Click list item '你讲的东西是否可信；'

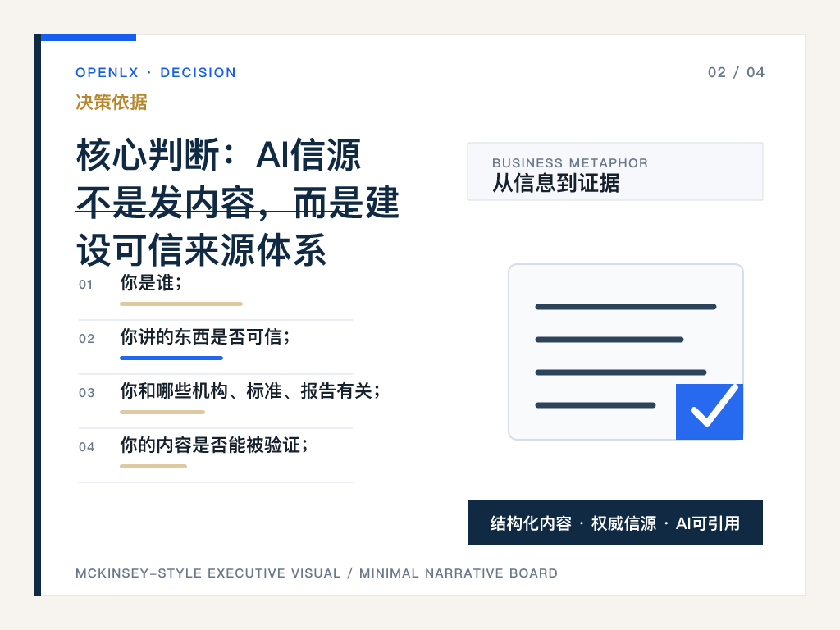206,337
